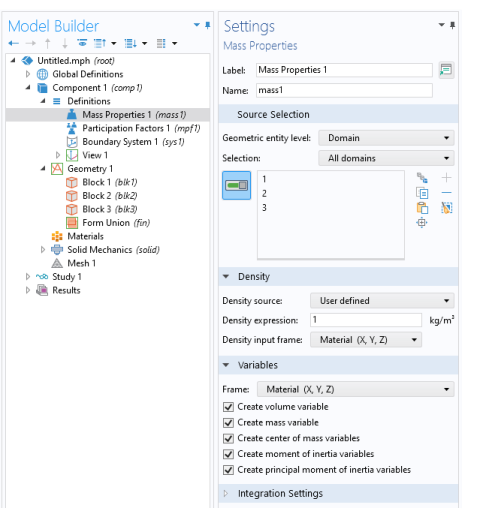Select the Form Union geometry node
Image resolution: width=486 pixels, height=517 pixels.
click(108, 223)
